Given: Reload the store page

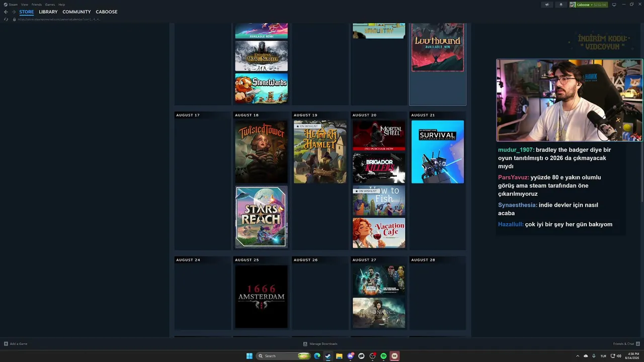Looking at the screenshot, I should coord(6,19).
